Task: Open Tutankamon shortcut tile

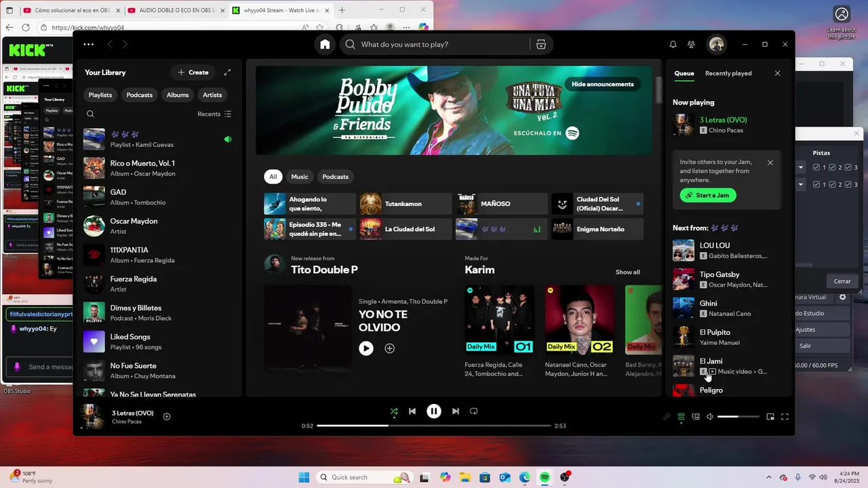Action: pyautogui.click(x=406, y=203)
